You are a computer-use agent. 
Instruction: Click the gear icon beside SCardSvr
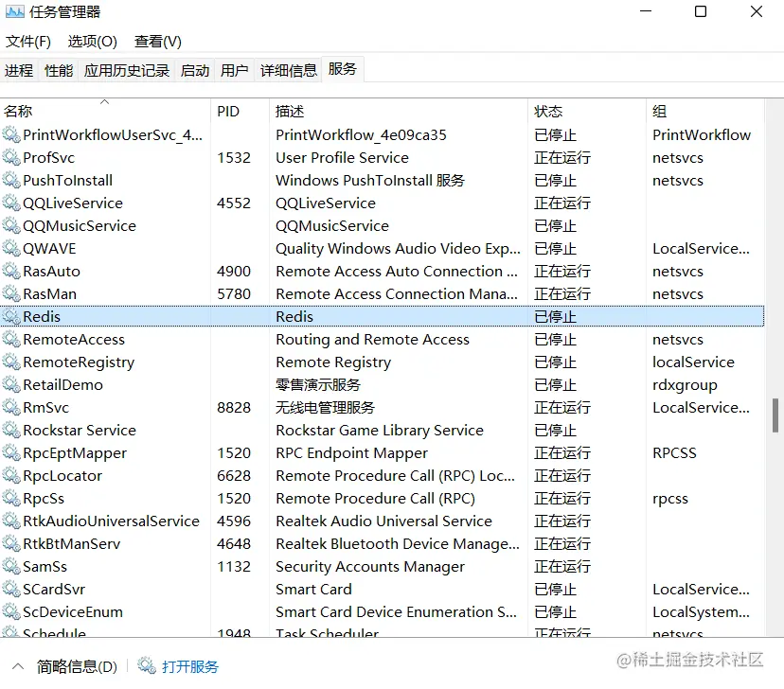click(x=11, y=589)
